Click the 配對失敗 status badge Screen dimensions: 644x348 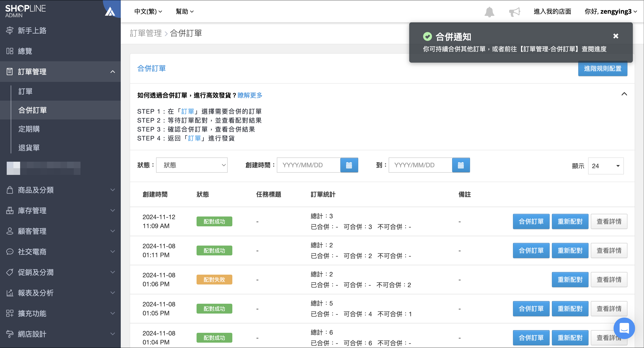[x=214, y=280]
